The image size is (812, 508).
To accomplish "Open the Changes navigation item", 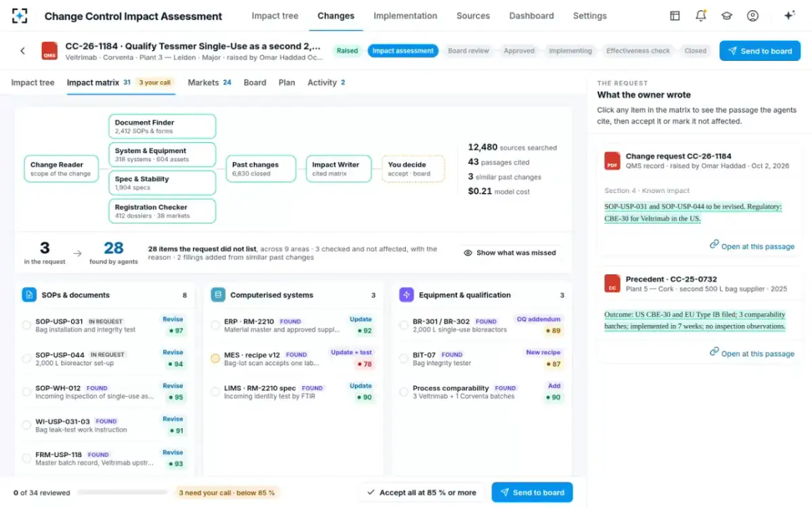I will pyautogui.click(x=336, y=16).
